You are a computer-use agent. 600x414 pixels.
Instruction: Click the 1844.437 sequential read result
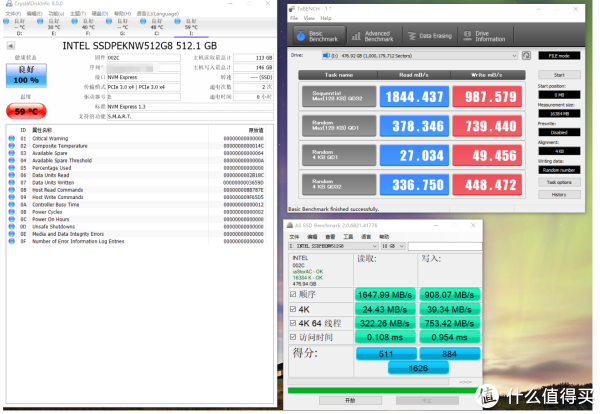coord(414,96)
